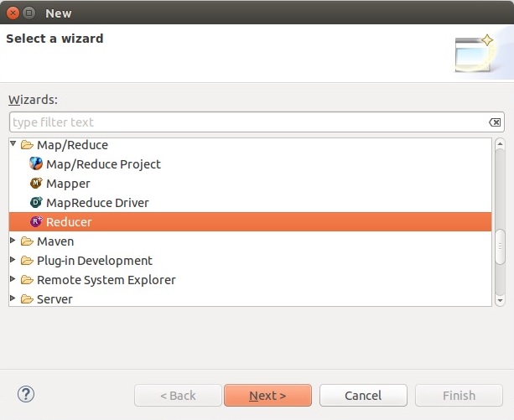Collapse the Map/Reduce category

pyautogui.click(x=13, y=143)
